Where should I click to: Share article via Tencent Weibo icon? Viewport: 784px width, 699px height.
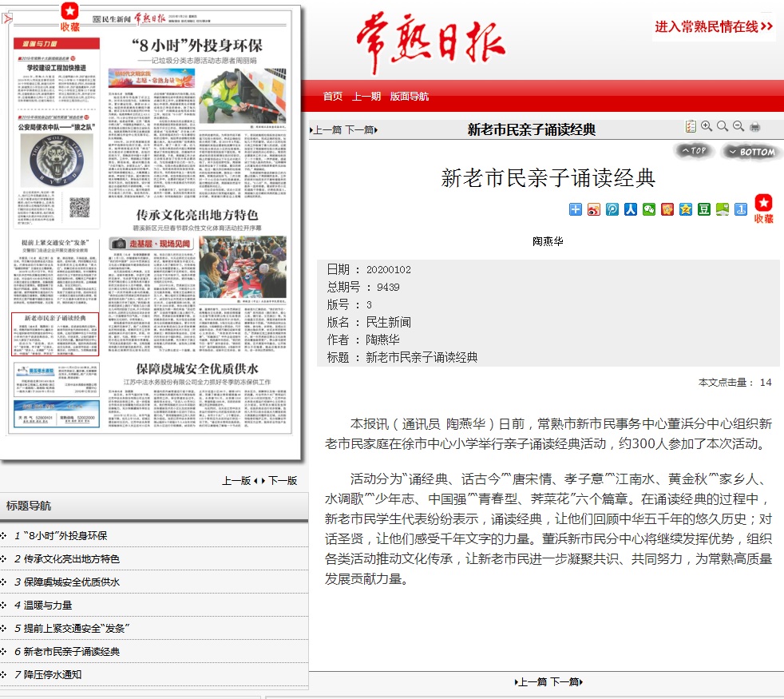click(612, 209)
